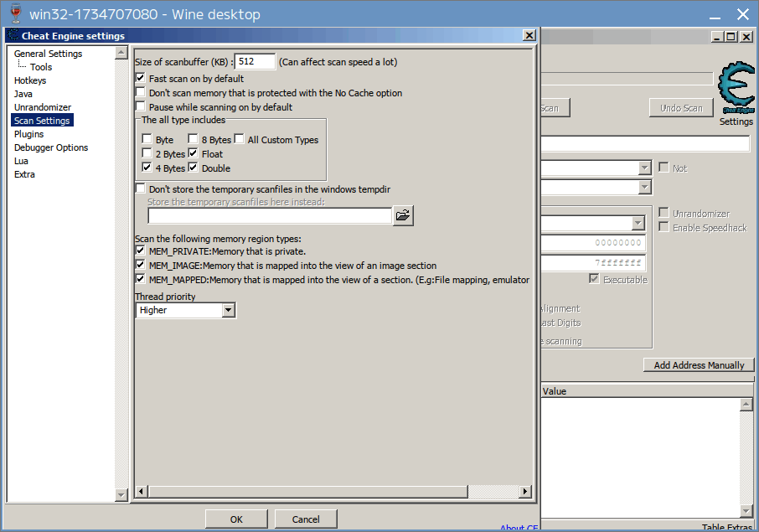Screen dimensions: 759x532
Task: Click the Cheat Engine logo Settings icon
Action: (x=736, y=88)
